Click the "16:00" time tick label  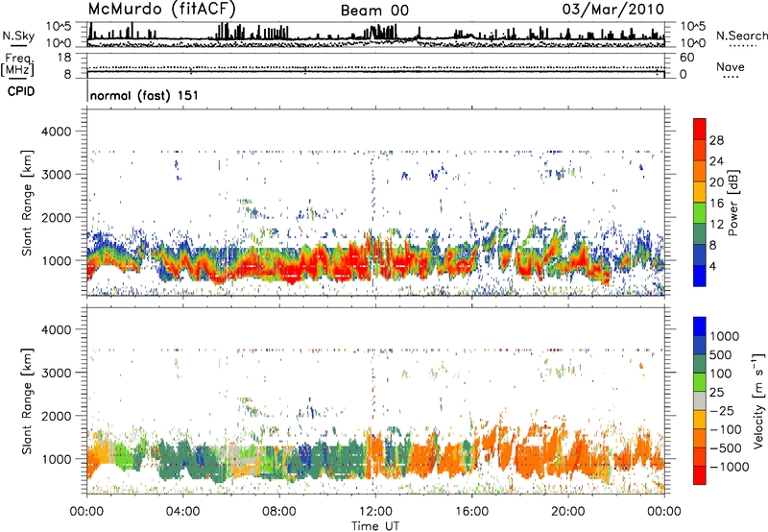click(471, 512)
